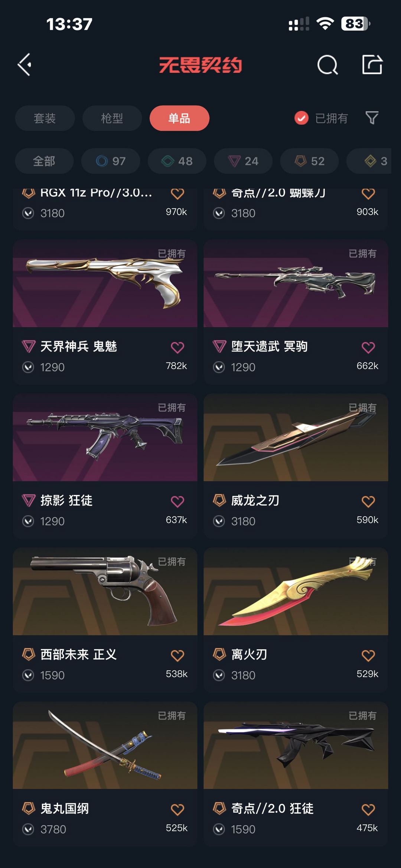Open the 掠影 狂徒 skin thumbnail
This screenshot has width=401, height=868.
point(105,437)
